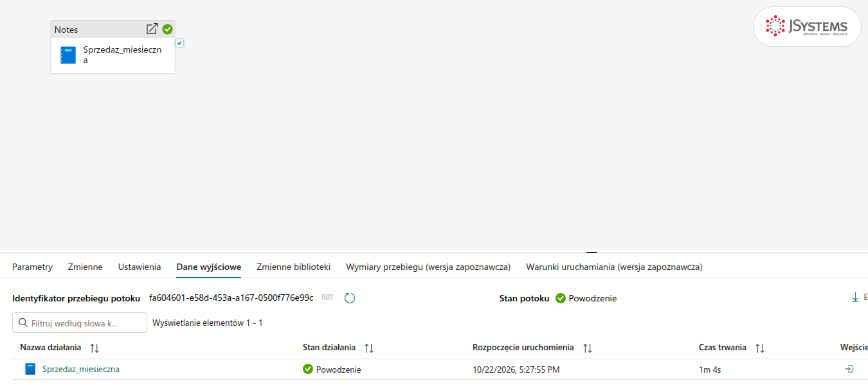
Task: Click the Stan działania column header text
Action: 329,348
